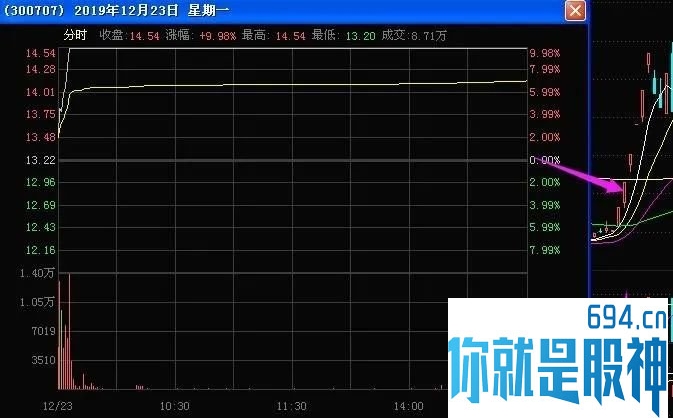The width and height of the screenshot is (673, 418).
Task: Click percent axis label 0.00%
Action: pyautogui.click(x=545, y=160)
